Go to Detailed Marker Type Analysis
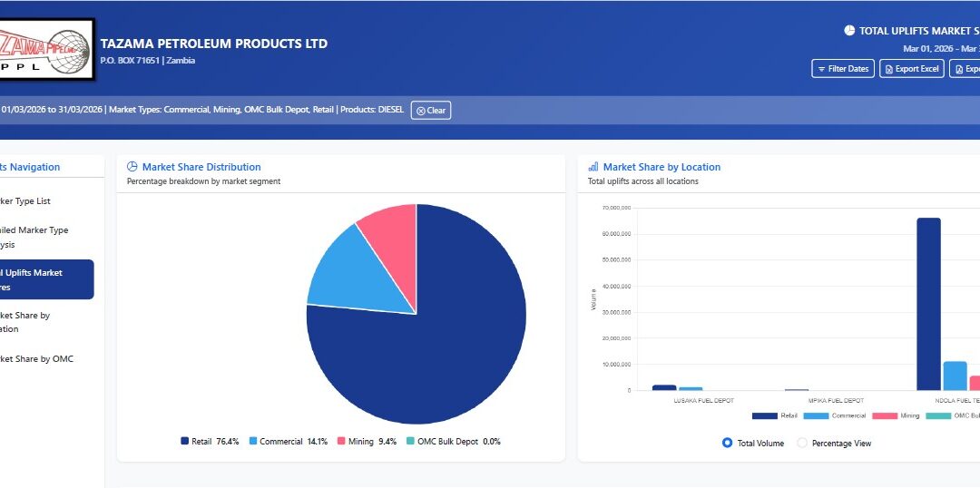Image resolution: width=980 pixels, height=488 pixels. [x=34, y=237]
